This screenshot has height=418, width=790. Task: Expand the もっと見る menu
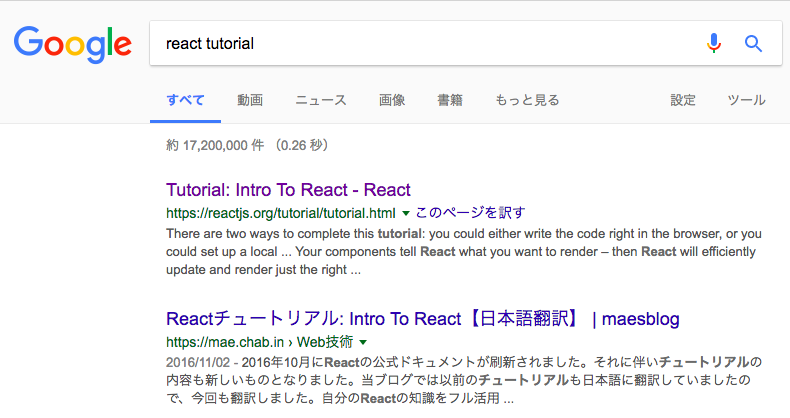528,100
